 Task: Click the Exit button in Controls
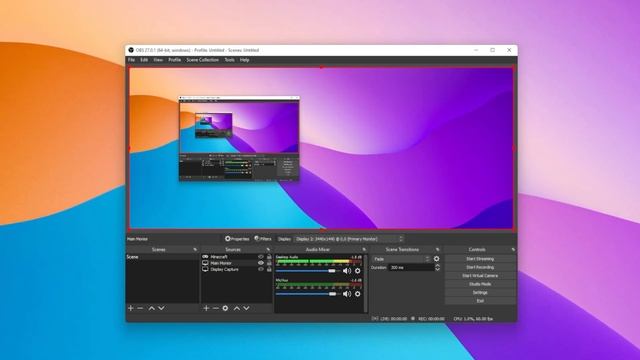(480, 301)
